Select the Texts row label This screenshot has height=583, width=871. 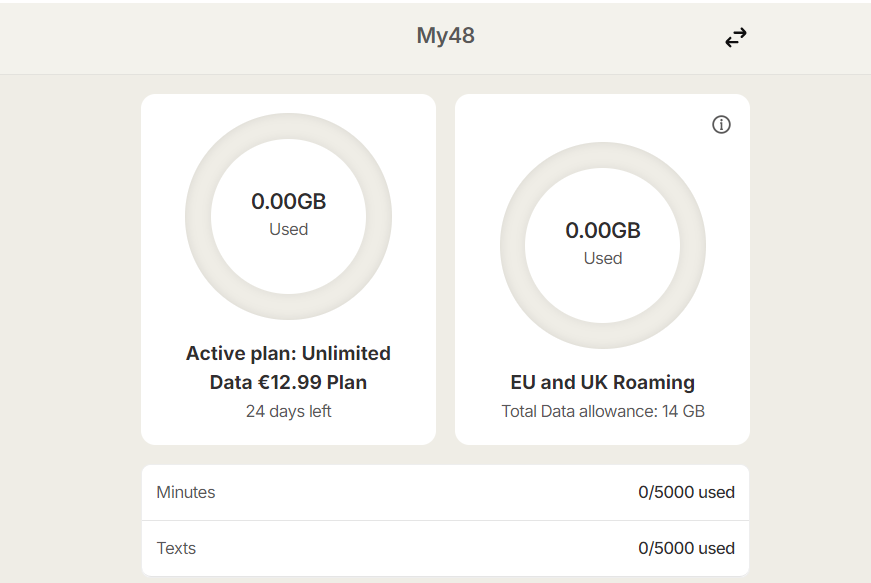click(x=176, y=548)
